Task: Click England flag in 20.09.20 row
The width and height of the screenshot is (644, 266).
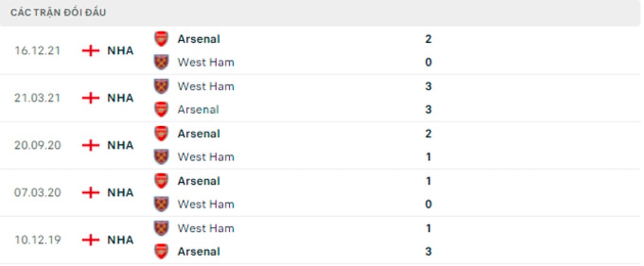Action: (x=91, y=146)
